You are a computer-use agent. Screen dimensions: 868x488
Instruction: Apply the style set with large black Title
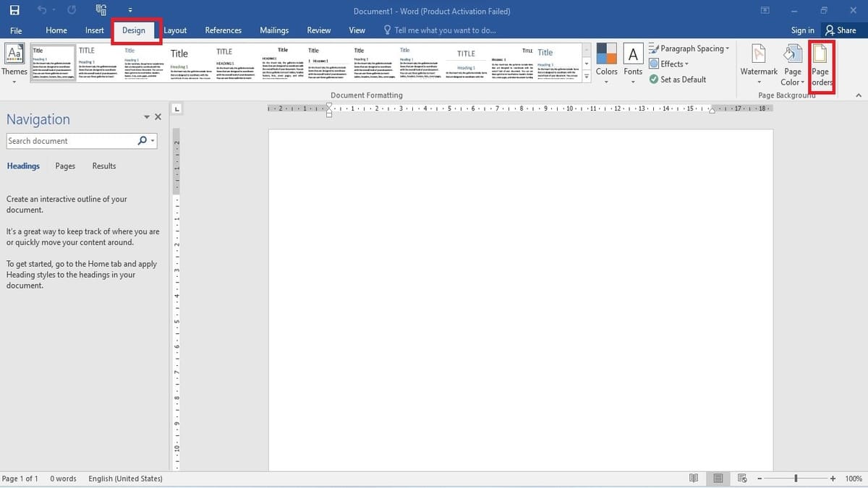tap(190, 64)
